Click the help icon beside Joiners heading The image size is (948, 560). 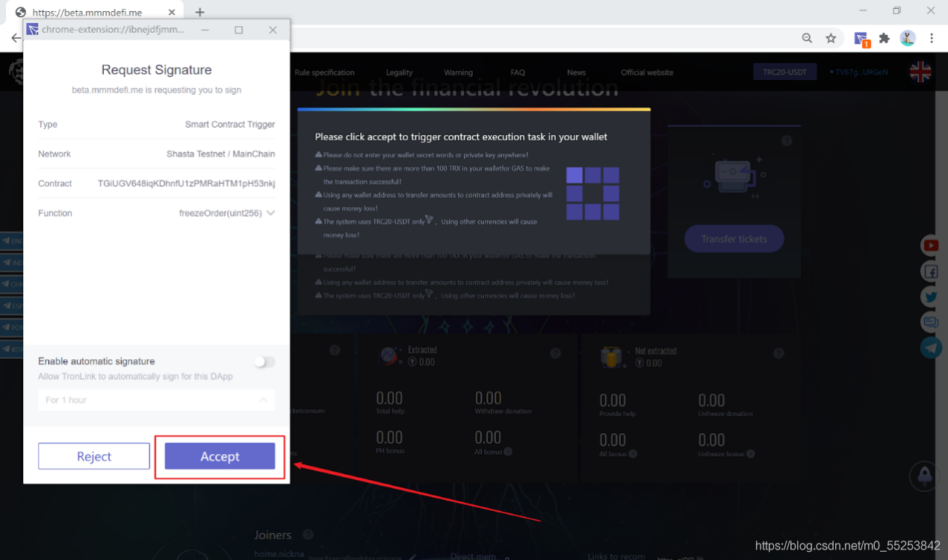coord(308,535)
